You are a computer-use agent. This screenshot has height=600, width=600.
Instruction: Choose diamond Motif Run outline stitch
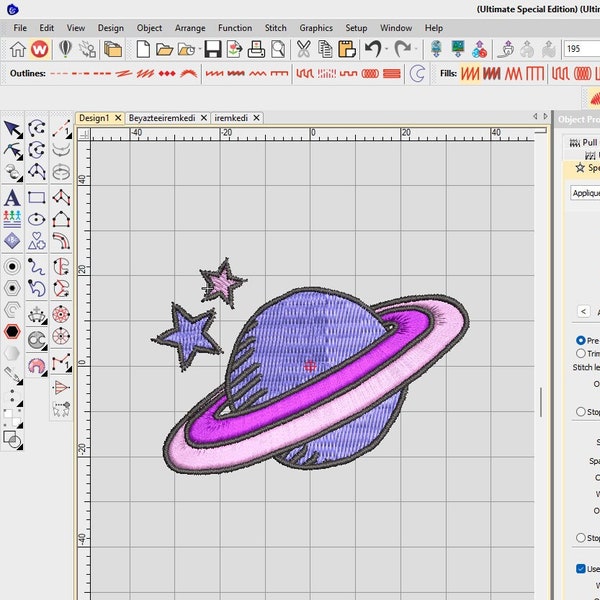(x=167, y=73)
